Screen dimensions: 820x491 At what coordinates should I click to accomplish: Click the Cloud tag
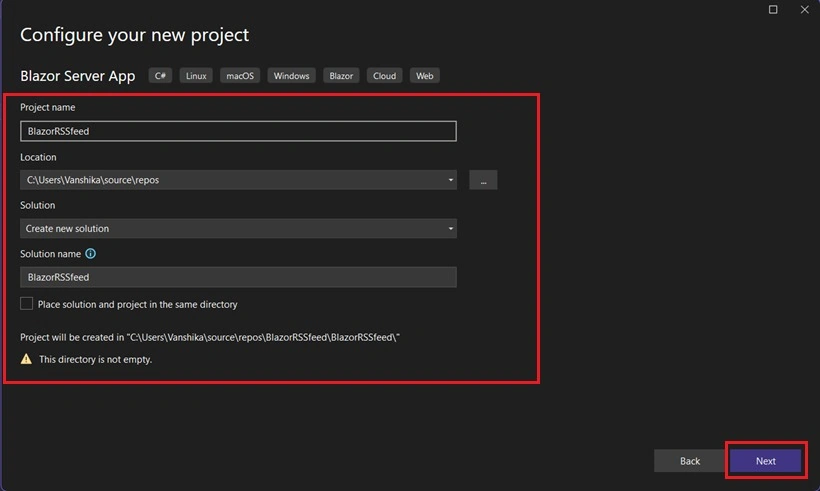pyautogui.click(x=384, y=76)
